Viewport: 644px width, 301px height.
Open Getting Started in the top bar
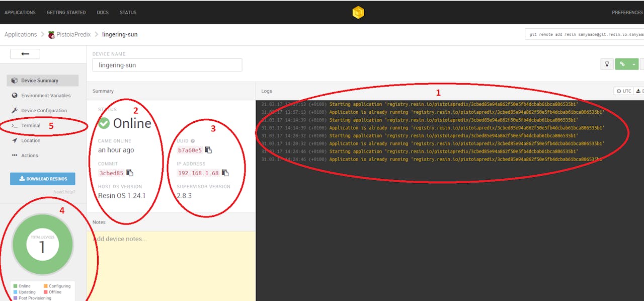(x=66, y=12)
